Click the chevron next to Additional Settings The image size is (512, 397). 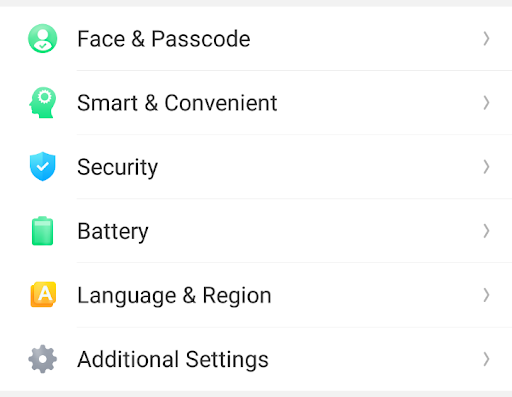point(486,359)
